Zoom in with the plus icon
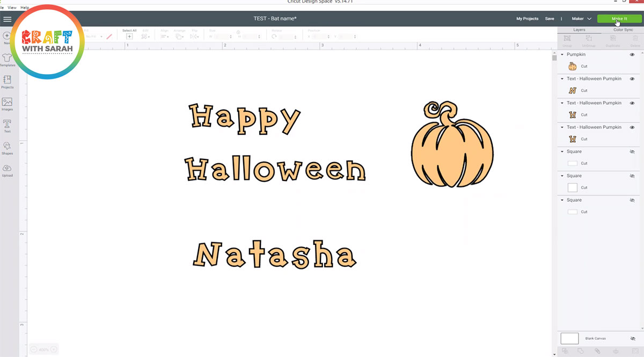 tap(53, 349)
